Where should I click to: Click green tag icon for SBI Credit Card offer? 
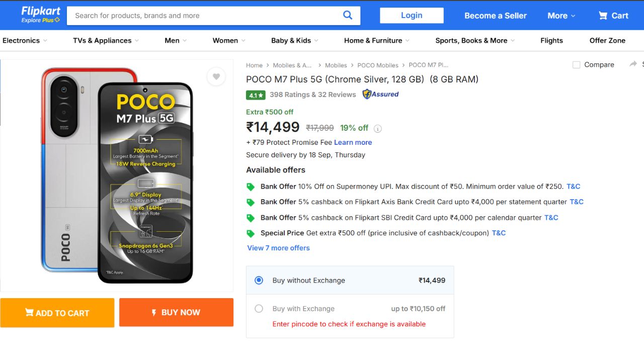(251, 218)
